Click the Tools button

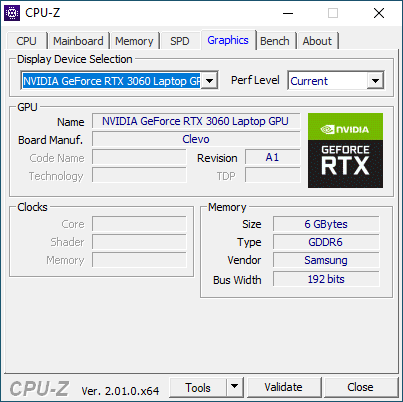tap(198, 387)
